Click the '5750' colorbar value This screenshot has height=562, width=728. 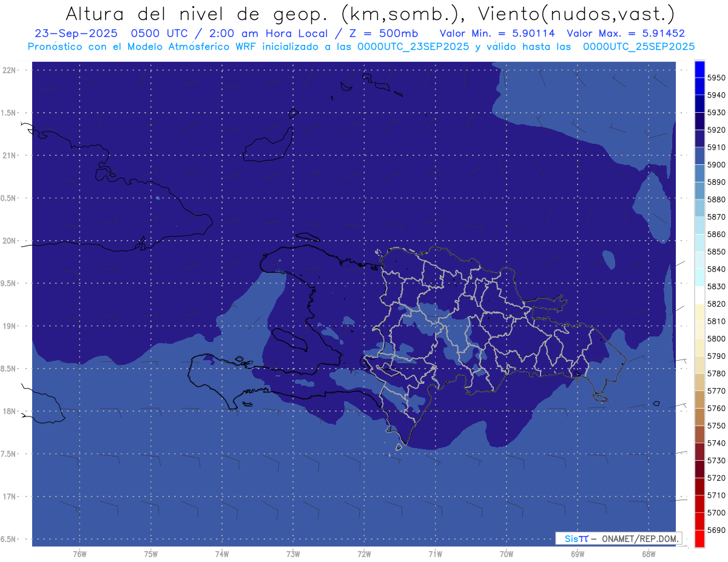(x=716, y=426)
